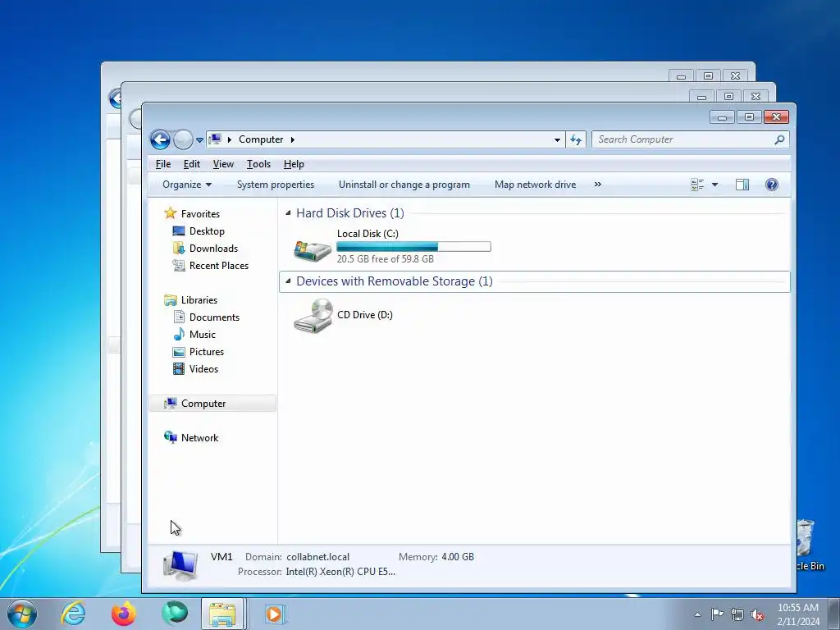Open the recent pages dropdown arrow
The height and width of the screenshot is (630, 840).
(x=199, y=139)
